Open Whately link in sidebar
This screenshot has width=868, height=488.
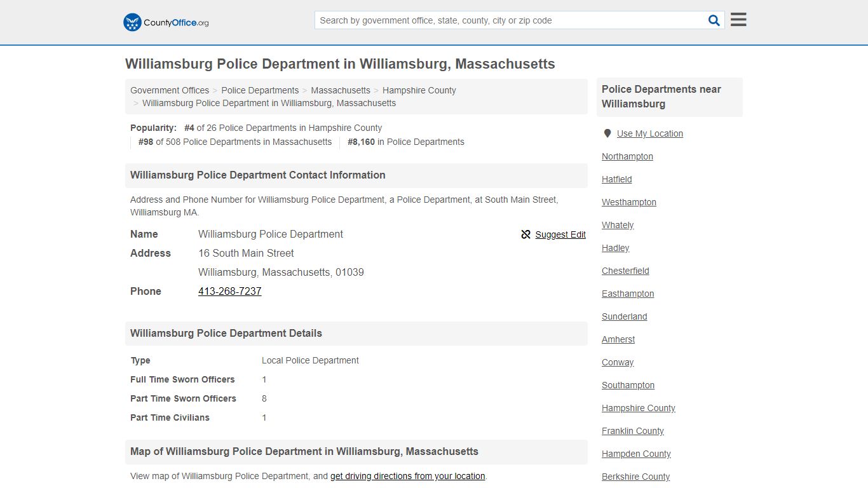click(618, 225)
